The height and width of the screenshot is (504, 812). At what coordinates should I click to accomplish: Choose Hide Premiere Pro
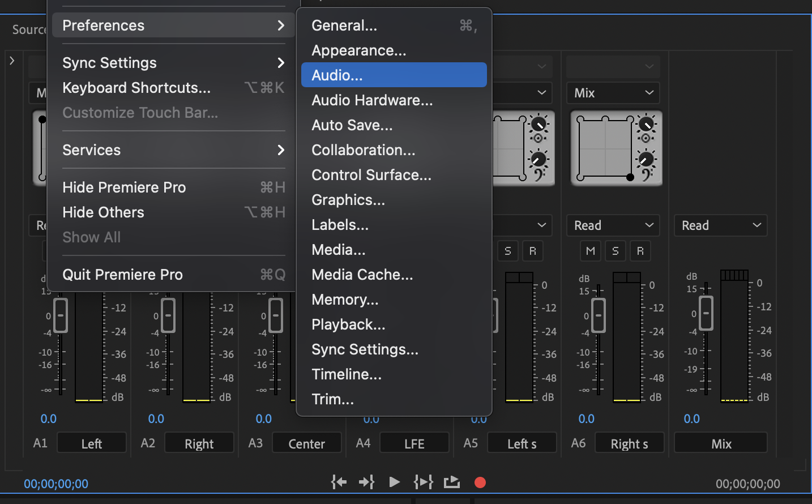click(x=173, y=187)
